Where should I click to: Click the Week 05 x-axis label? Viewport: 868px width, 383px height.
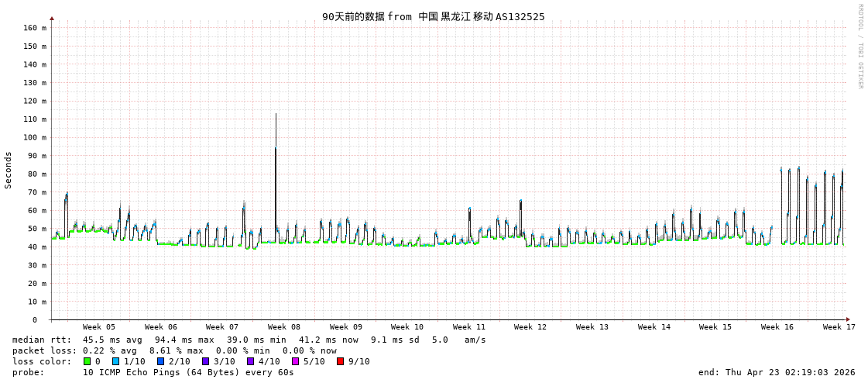click(x=99, y=327)
